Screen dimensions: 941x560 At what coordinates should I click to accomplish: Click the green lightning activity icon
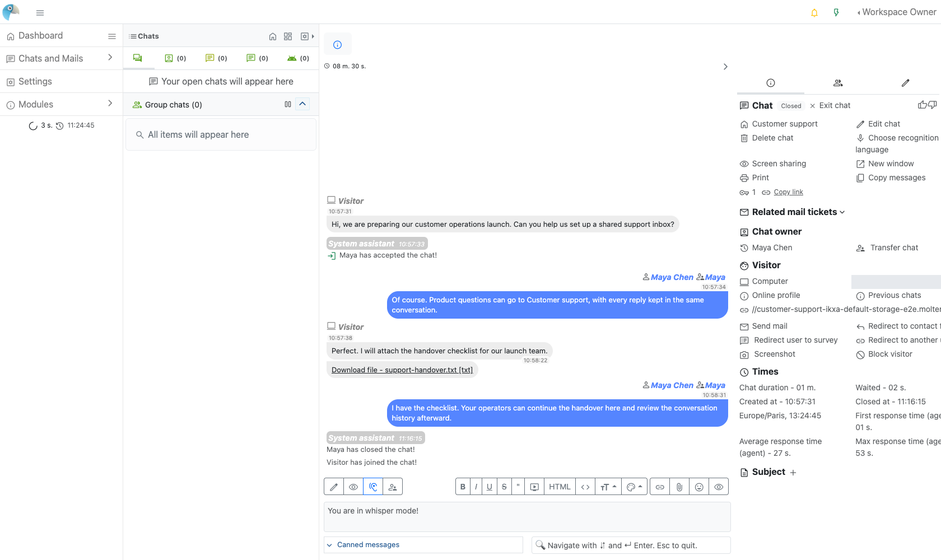pos(836,13)
